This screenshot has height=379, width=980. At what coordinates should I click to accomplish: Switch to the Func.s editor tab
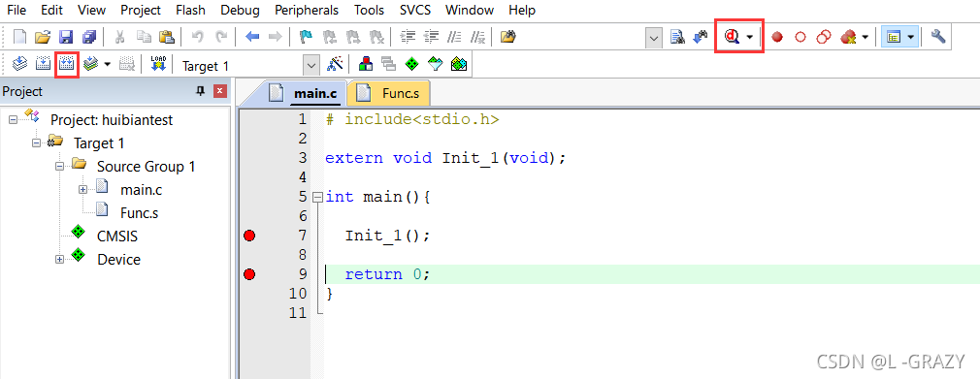pos(389,93)
